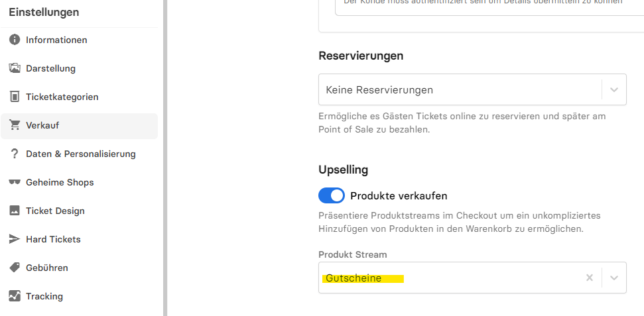
Task: Open the Daten & Personalisierung menu item
Action: [80, 154]
